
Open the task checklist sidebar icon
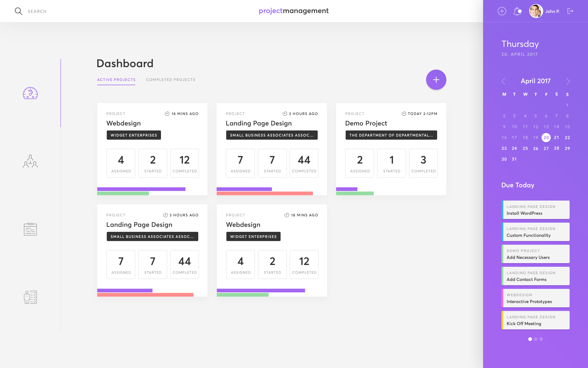[x=30, y=297]
